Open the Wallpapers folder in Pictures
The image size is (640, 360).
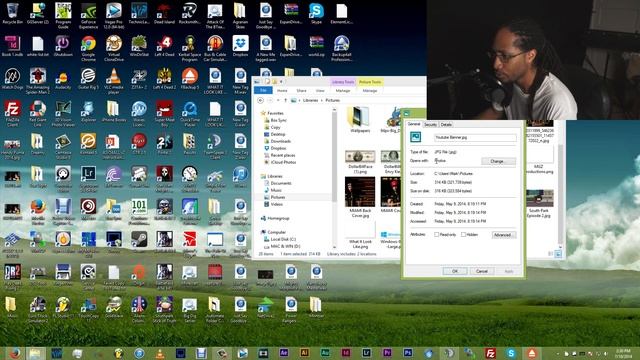[360, 119]
